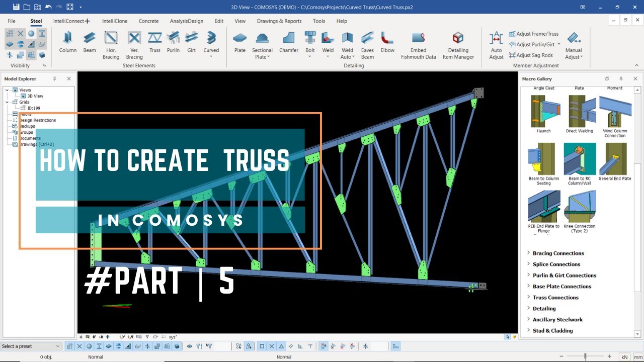Select the Column steel element tool
The width and height of the screenshot is (644, 362).
[x=67, y=42]
